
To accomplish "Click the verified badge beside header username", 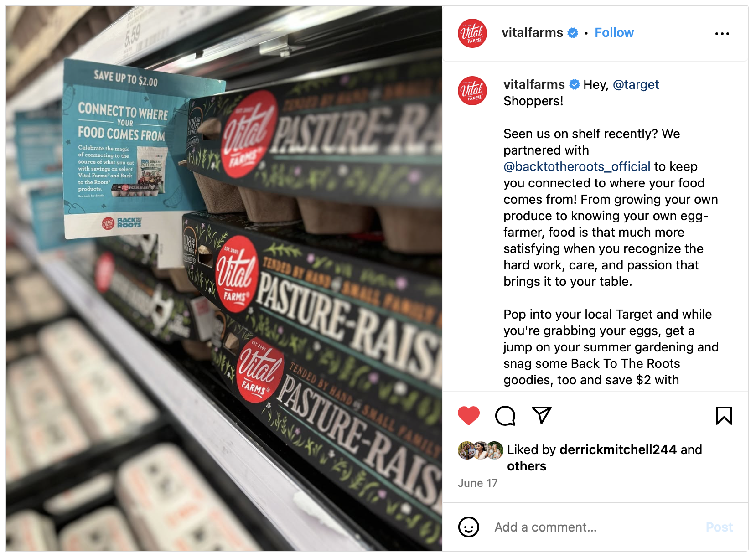I will coord(573,33).
